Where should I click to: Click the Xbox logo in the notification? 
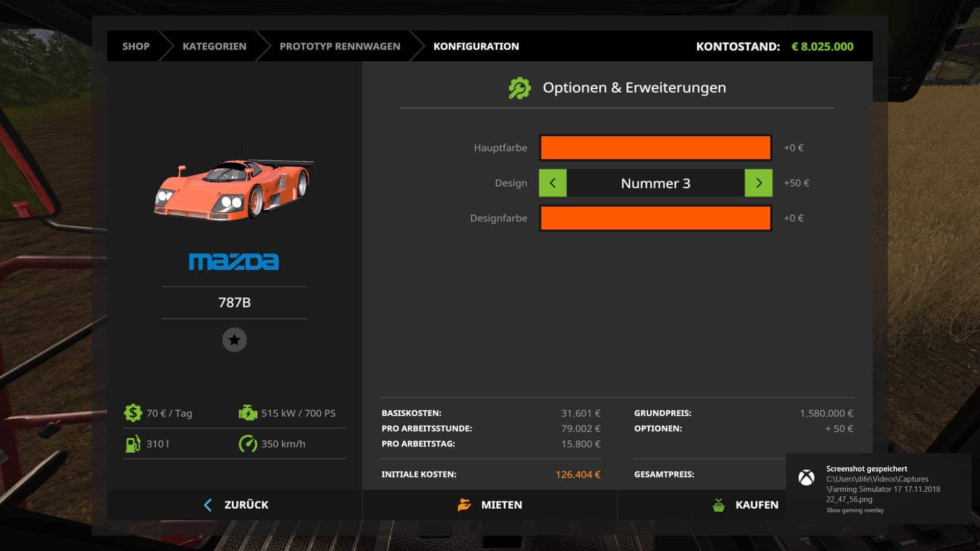point(806,478)
